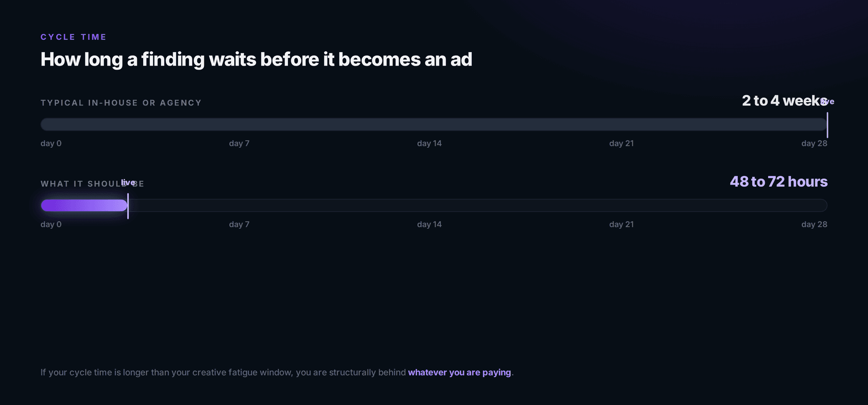Image resolution: width=868 pixels, height=405 pixels.
Task: Click 'day 21' under the top bar
Action: 622,143
